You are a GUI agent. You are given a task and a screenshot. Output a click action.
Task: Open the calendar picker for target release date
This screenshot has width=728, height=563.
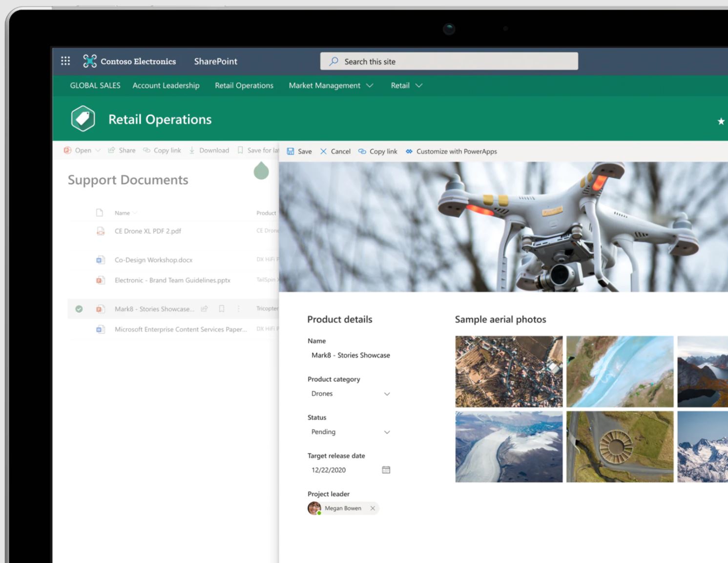pyautogui.click(x=386, y=469)
